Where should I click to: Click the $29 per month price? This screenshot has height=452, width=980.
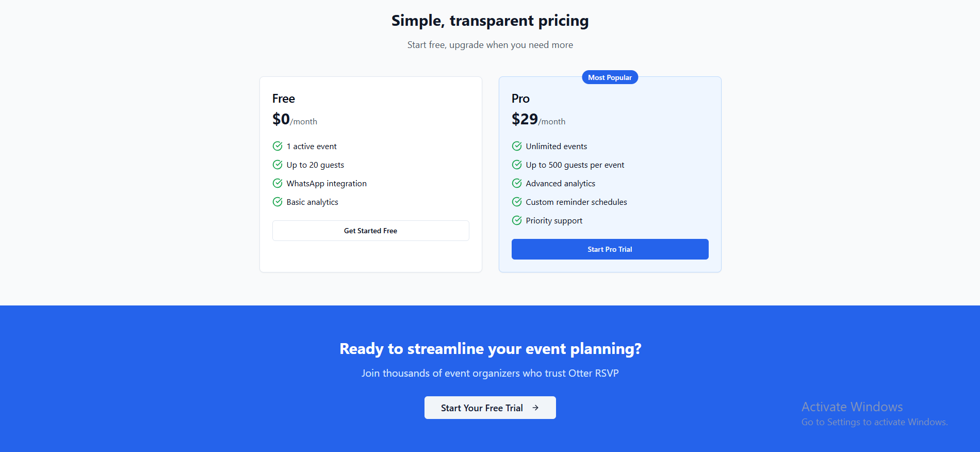click(538, 120)
